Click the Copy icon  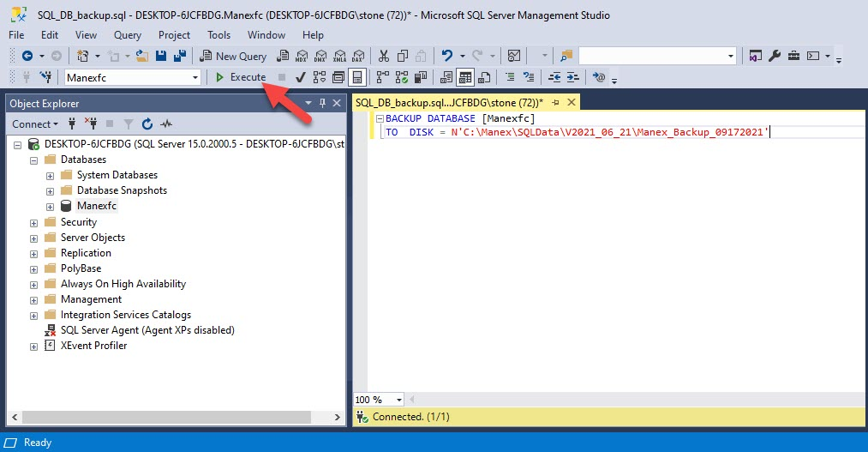tap(403, 56)
